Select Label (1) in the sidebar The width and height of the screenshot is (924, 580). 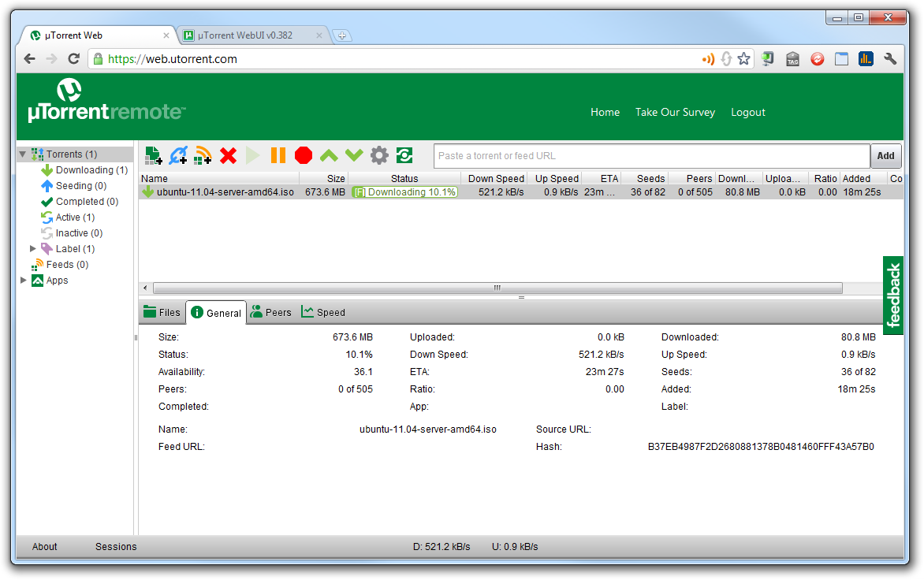point(68,249)
